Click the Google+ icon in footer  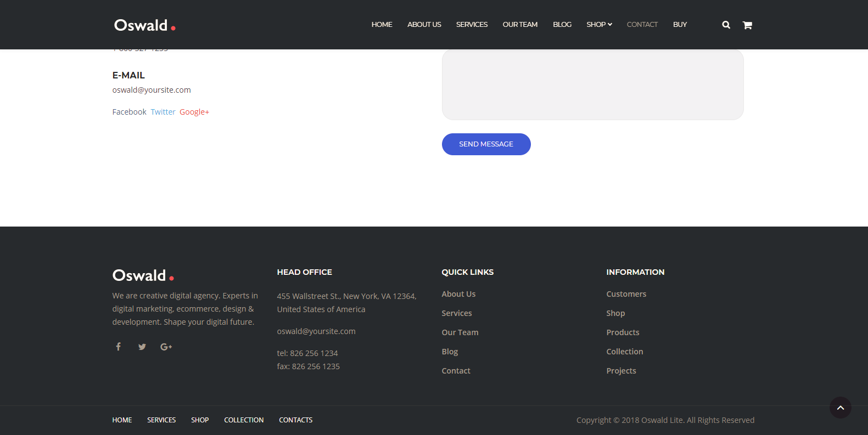point(166,347)
